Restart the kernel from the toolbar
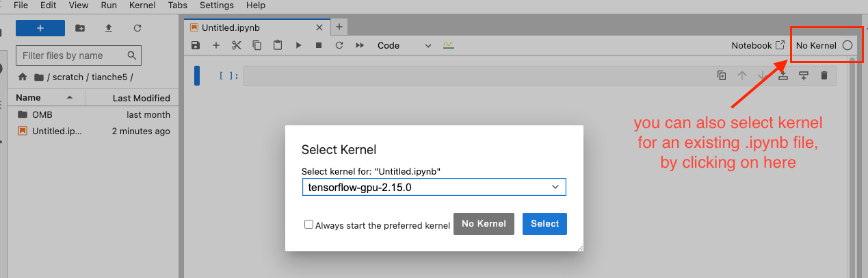Viewport: 868px width, 278px height. tap(339, 45)
